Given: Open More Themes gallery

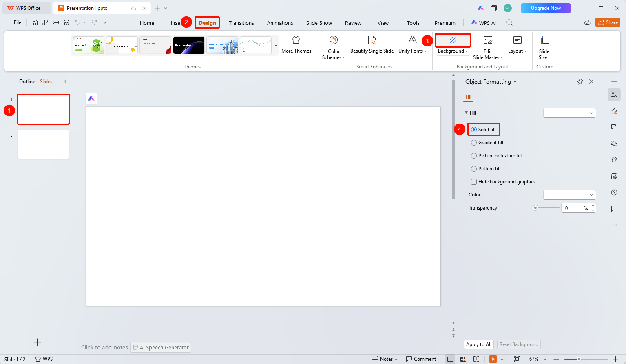Looking at the screenshot, I should [x=296, y=45].
